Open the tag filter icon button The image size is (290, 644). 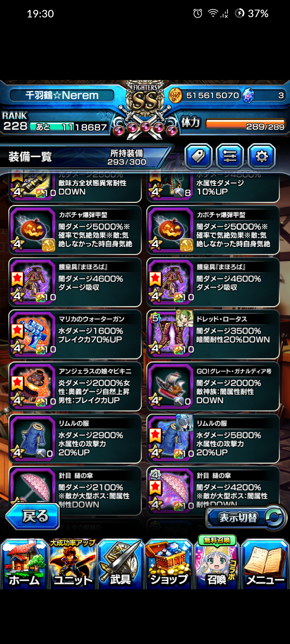click(x=198, y=156)
